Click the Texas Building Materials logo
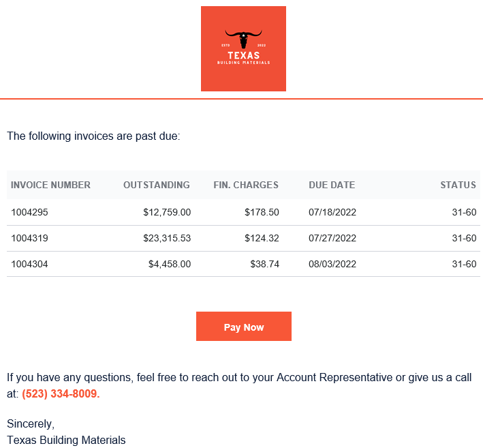Image resolution: width=483 pixels, height=448 pixels. (x=243, y=48)
